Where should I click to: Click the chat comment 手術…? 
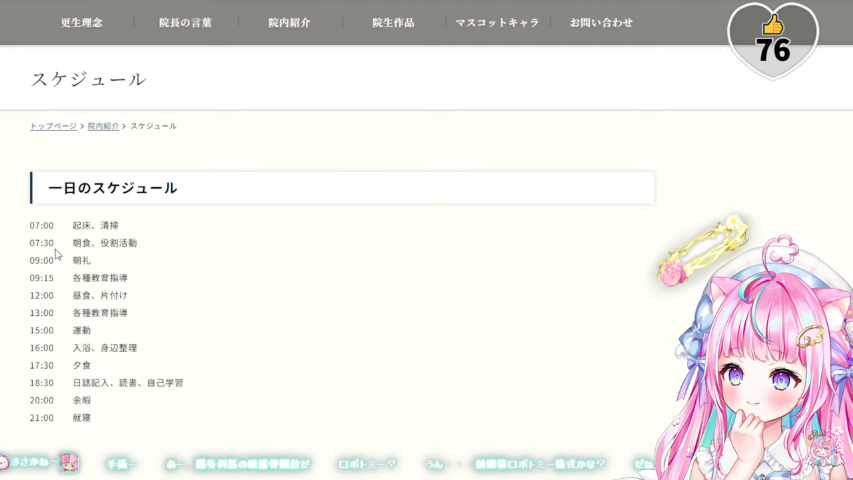pos(122,464)
